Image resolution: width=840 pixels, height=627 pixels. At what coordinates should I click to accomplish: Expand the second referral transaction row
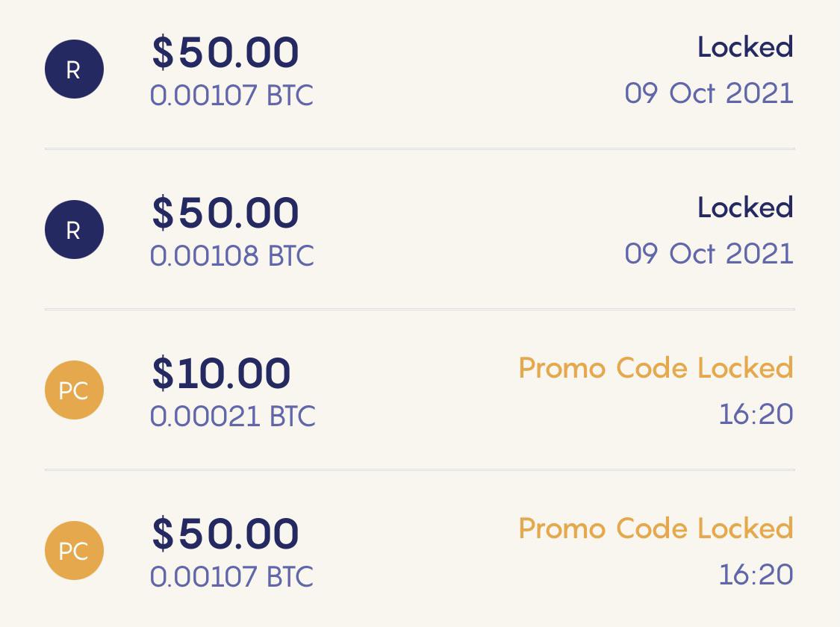pos(420,231)
